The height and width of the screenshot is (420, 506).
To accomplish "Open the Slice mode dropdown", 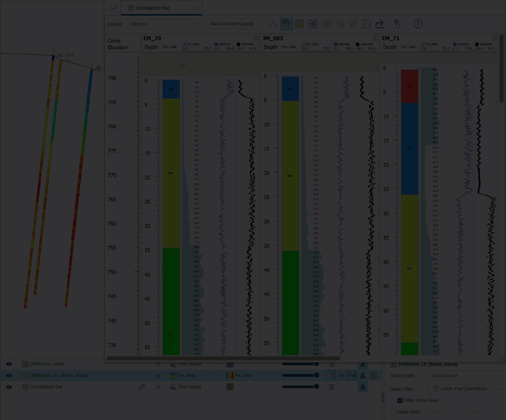I will pyautogui.click(x=465, y=376).
